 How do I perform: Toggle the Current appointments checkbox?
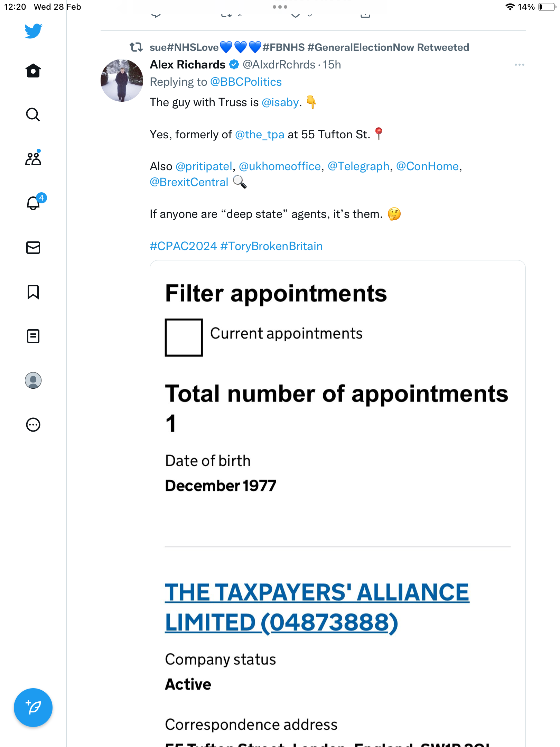click(184, 338)
